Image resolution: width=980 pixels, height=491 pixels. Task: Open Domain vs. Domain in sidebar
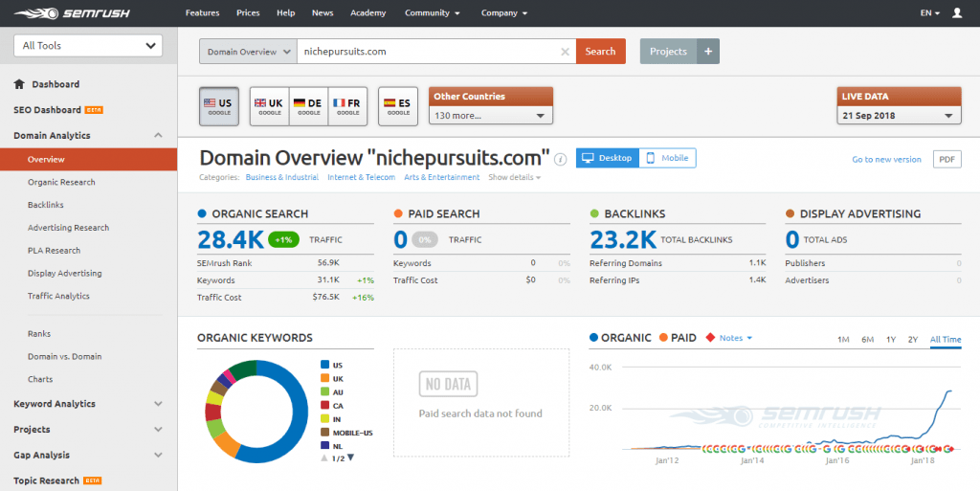64,356
